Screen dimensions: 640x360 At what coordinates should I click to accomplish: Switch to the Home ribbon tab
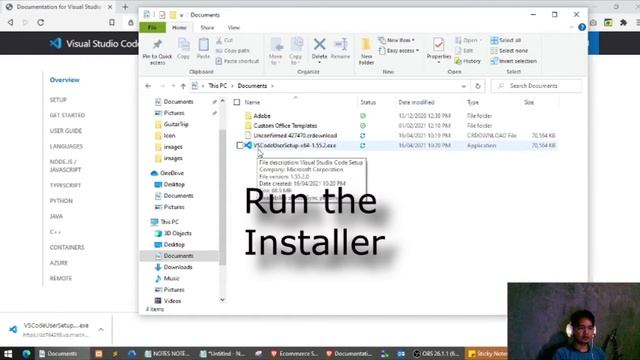[x=179, y=27]
